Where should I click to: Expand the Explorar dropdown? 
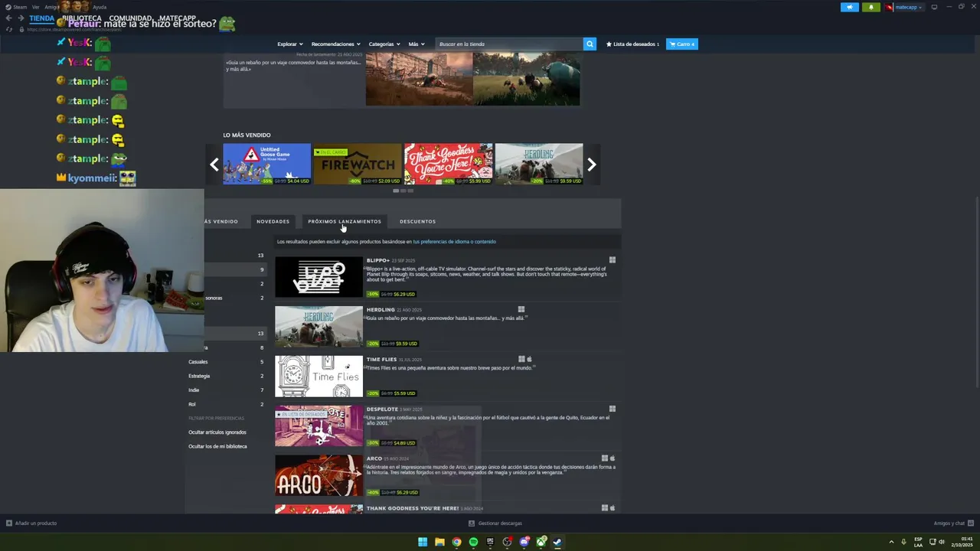(290, 44)
